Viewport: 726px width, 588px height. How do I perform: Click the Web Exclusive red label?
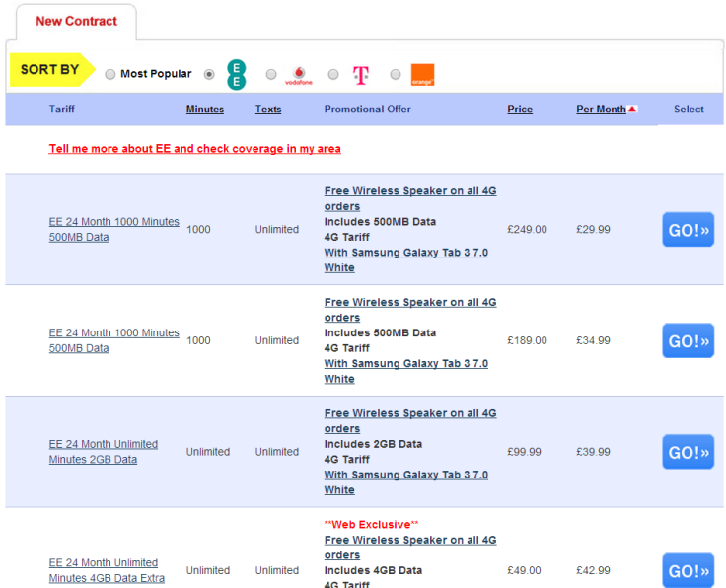371,525
